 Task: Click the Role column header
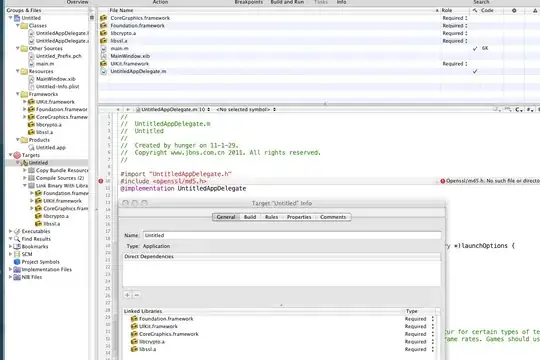pyautogui.click(x=455, y=10)
